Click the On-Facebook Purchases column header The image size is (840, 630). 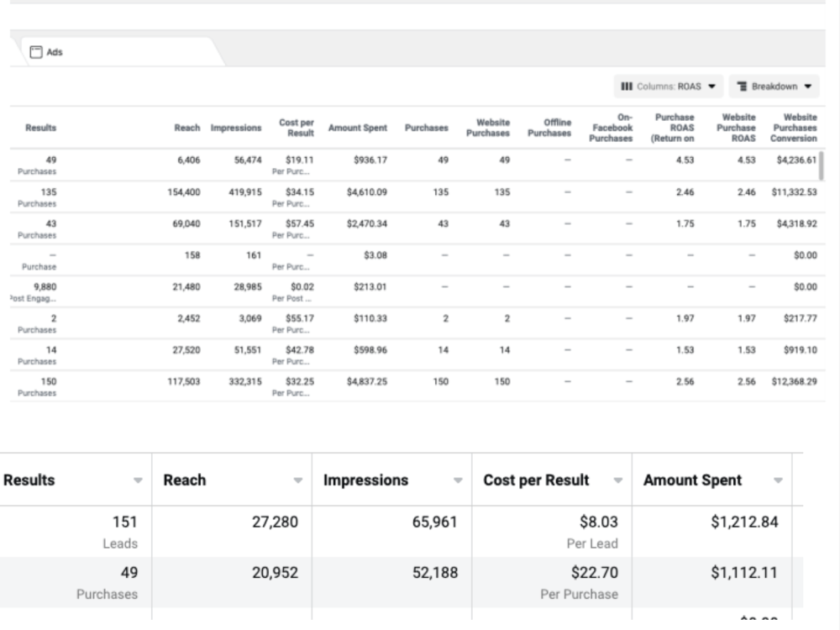coord(611,128)
